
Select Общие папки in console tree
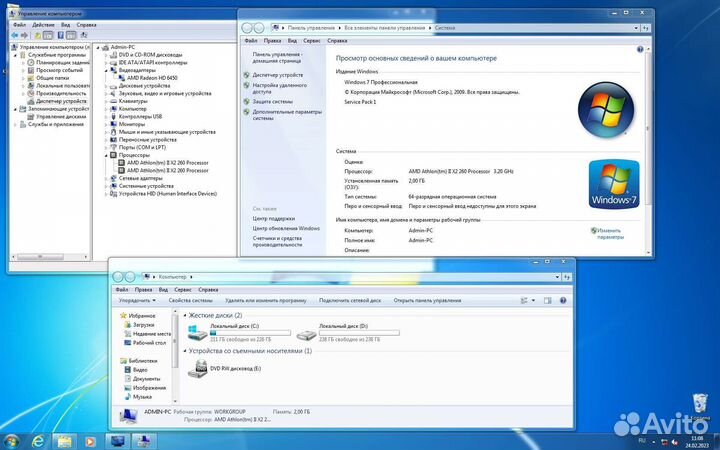(x=52, y=78)
